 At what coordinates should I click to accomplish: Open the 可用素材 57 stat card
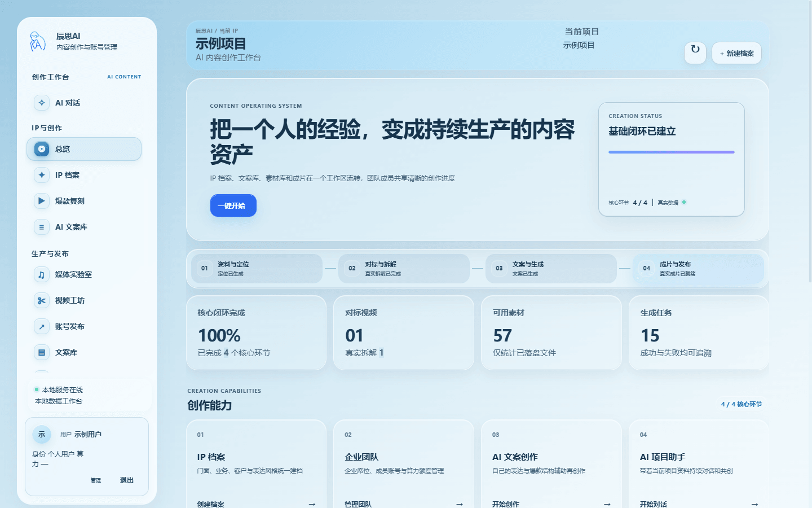[551, 333]
